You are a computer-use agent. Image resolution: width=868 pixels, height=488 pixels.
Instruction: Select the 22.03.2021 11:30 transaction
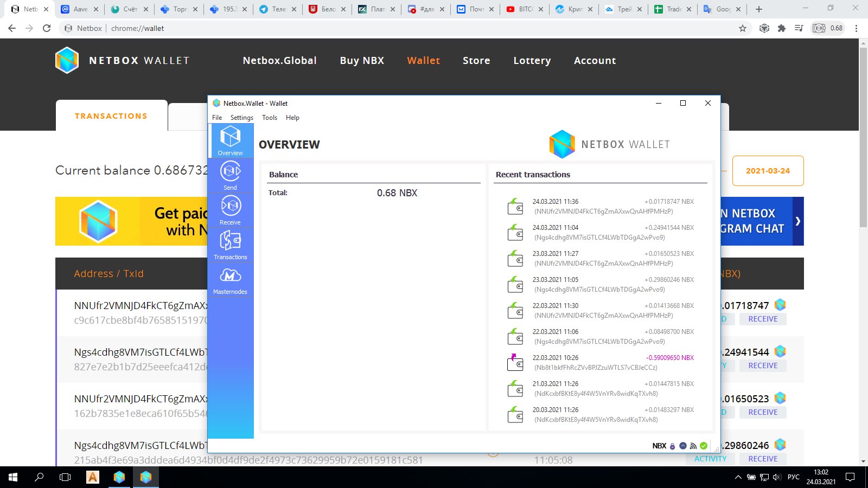[601, 310]
